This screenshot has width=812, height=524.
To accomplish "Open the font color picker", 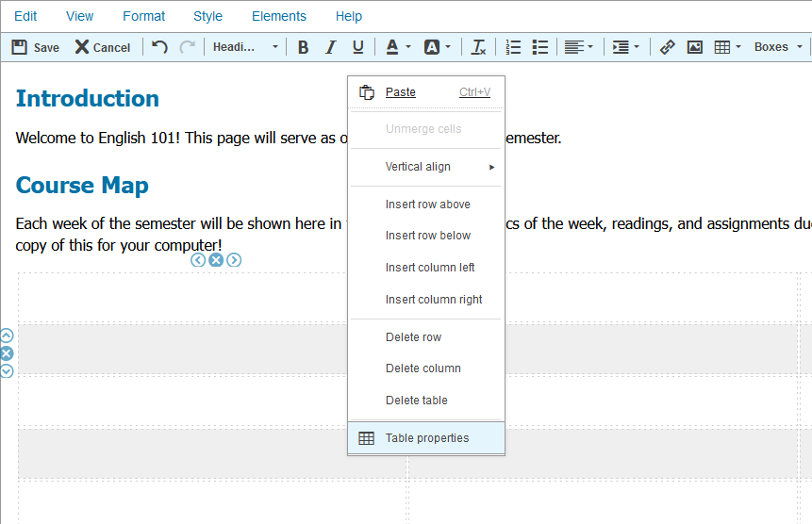I will [397, 47].
